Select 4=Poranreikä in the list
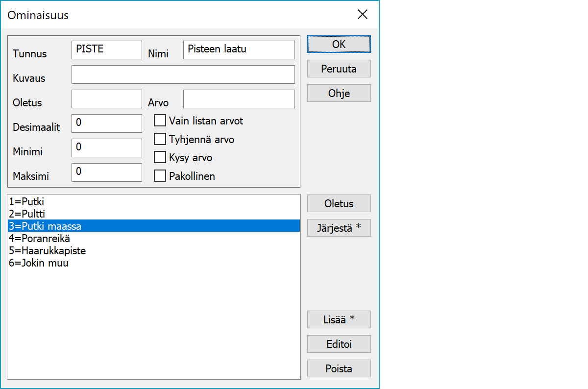 pyautogui.click(x=39, y=238)
